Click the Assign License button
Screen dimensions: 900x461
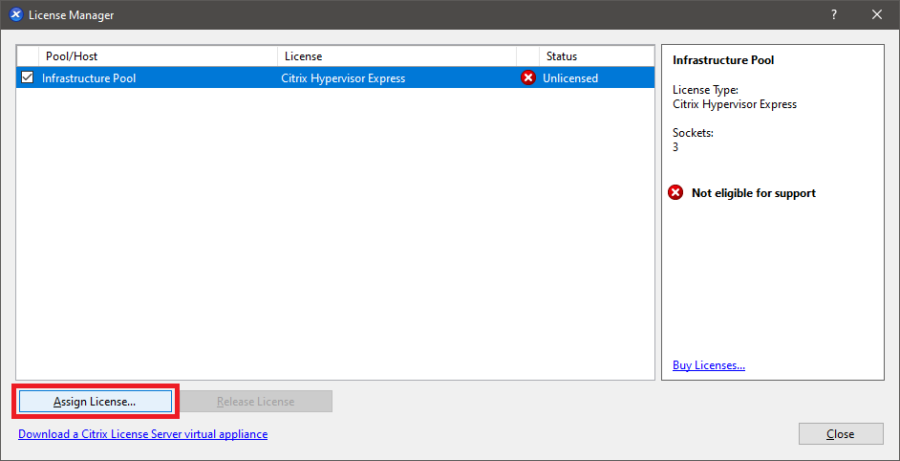[x=95, y=401]
